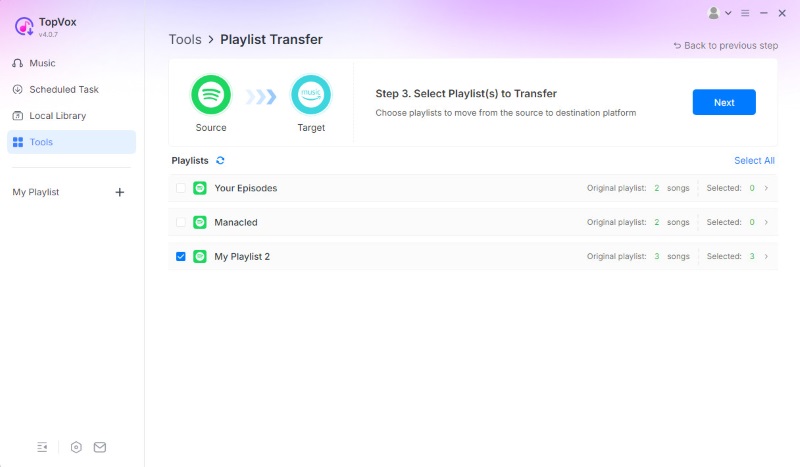Click Step 3 Select Playlist(s) heading
This screenshot has height=467, width=800.
click(466, 94)
